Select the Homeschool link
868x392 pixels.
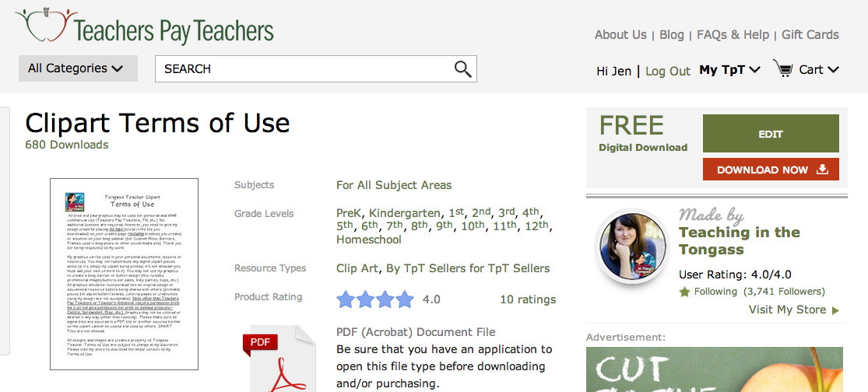tap(369, 240)
